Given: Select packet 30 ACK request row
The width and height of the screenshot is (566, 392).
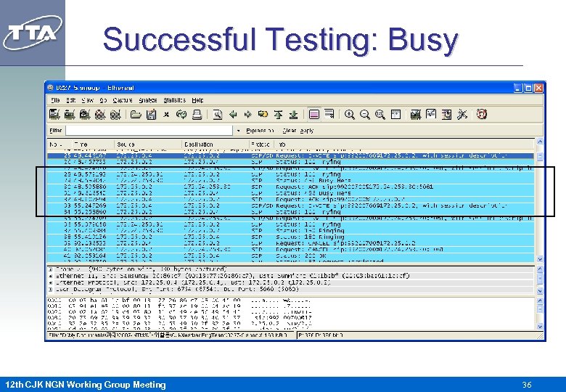Looking at the screenshot, I should pos(290,187).
